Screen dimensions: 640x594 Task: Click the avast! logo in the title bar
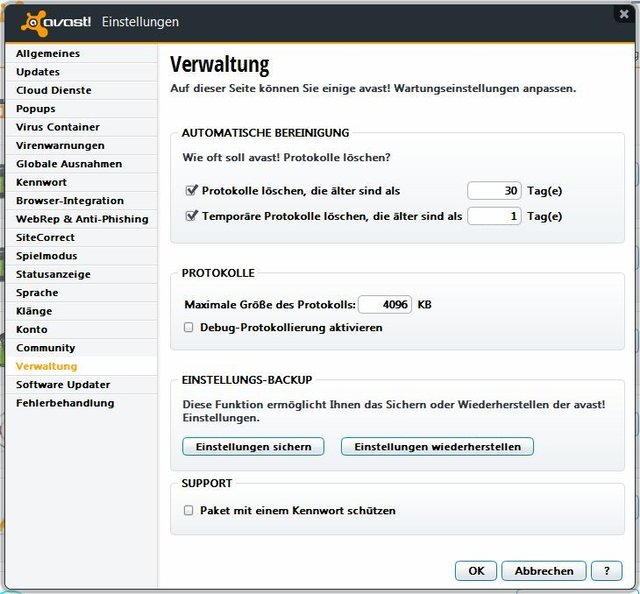[x=56, y=22]
